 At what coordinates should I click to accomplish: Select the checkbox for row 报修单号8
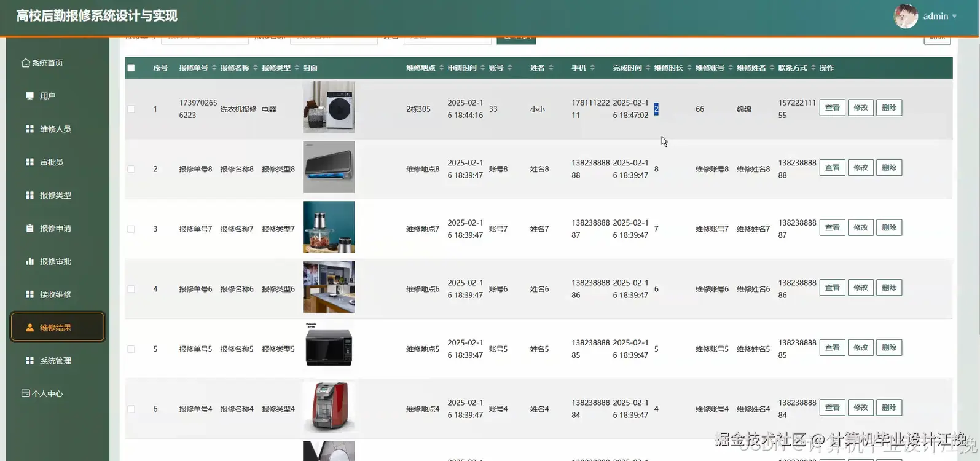pos(131,169)
